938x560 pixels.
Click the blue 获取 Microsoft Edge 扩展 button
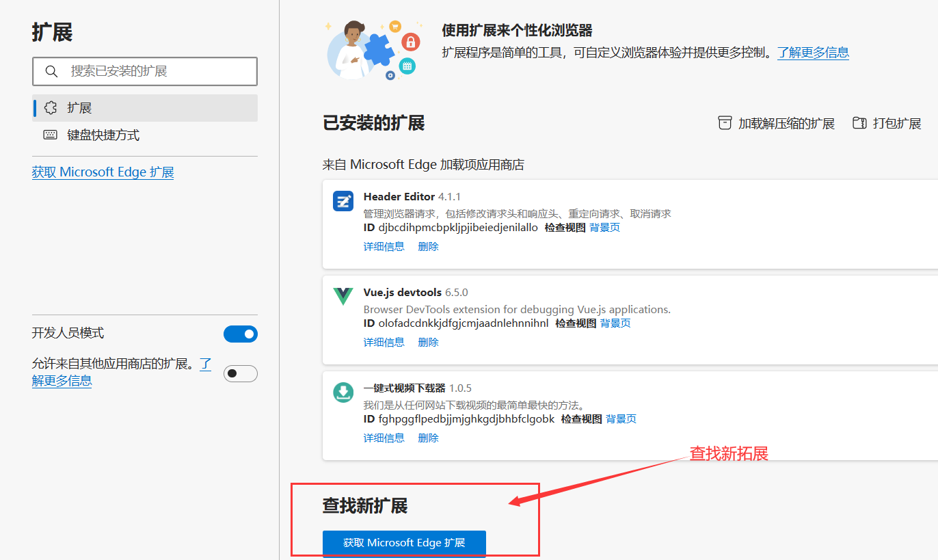(404, 543)
